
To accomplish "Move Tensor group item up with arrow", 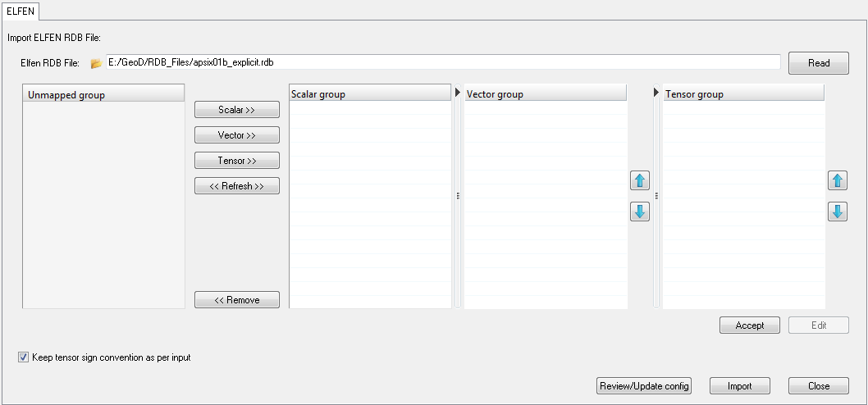I will [838, 180].
